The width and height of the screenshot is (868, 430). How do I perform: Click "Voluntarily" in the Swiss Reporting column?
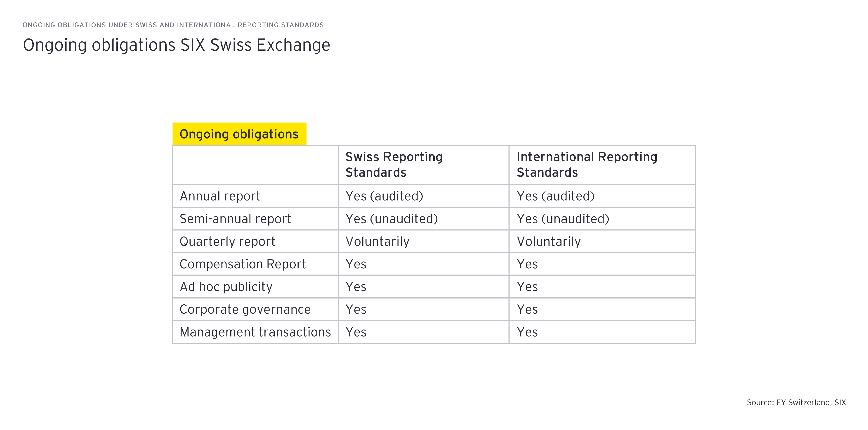(377, 241)
